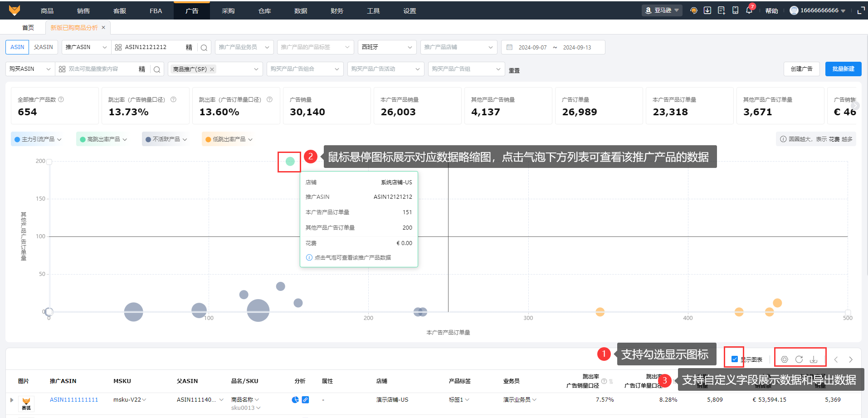Click the refresh icon above the table

click(x=799, y=359)
